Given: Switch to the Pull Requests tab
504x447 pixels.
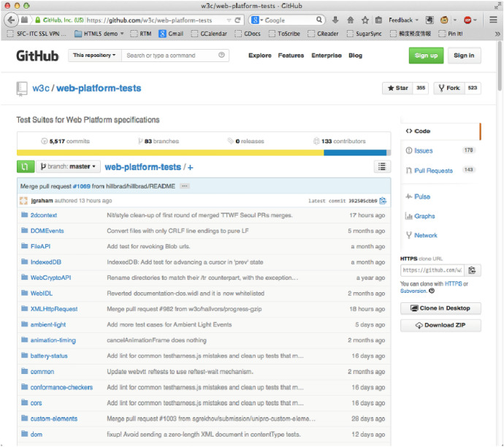Looking at the screenshot, I should pyautogui.click(x=433, y=170).
